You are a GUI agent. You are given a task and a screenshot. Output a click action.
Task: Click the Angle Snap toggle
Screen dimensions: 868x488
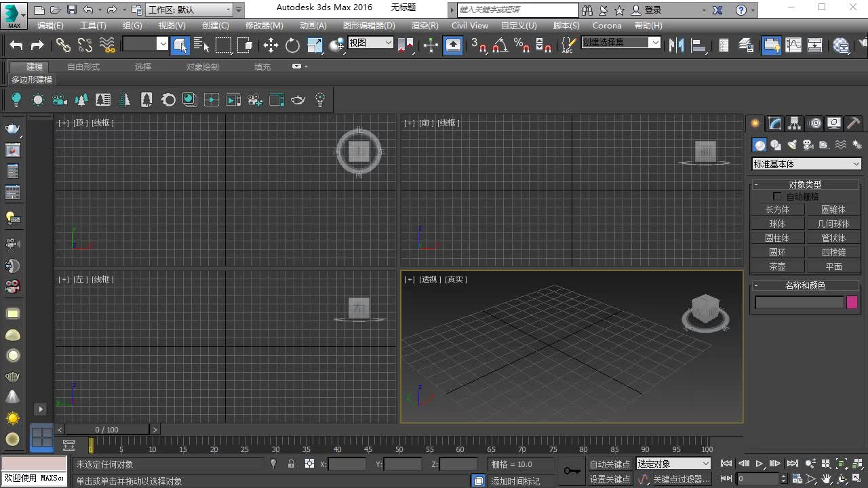[500, 45]
